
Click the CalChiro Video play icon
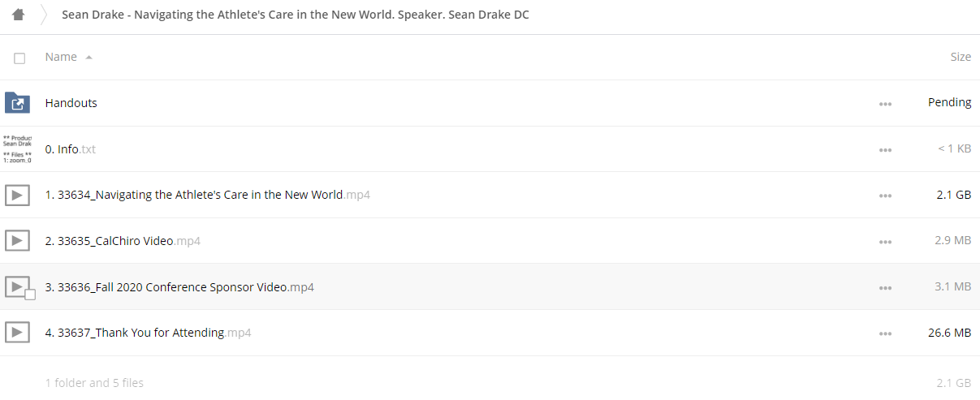17,240
